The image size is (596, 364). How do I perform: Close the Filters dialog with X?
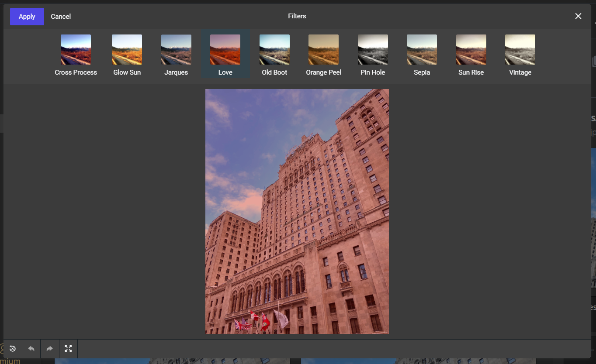[578, 16]
